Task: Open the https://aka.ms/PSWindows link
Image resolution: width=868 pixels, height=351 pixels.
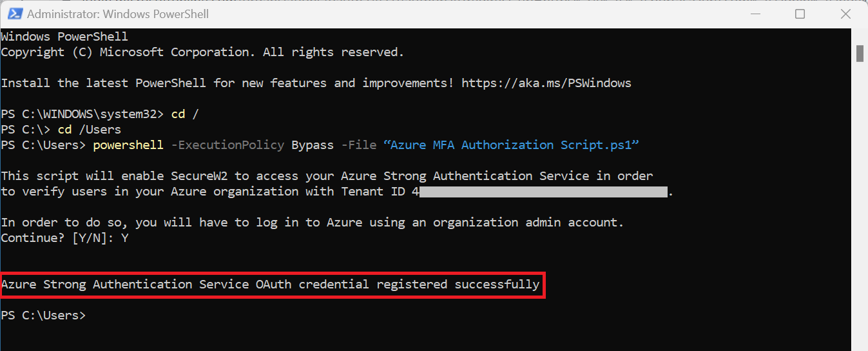Action: pyautogui.click(x=546, y=83)
